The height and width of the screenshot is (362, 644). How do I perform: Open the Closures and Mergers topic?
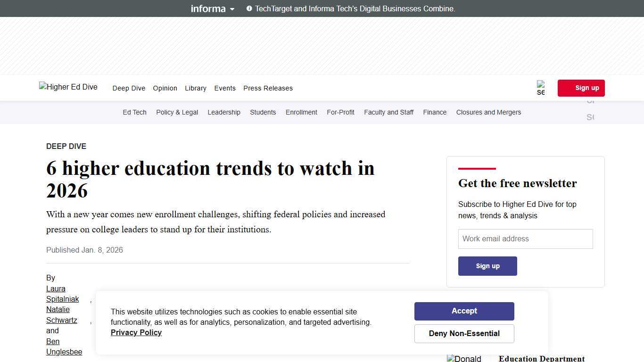(x=488, y=112)
